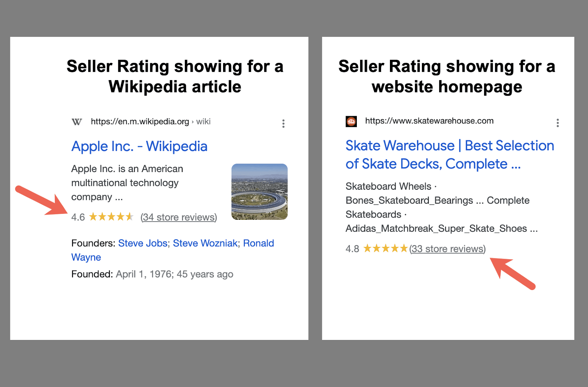
Task: Open the Apple Inc. Wikipedia article link
Action: click(140, 146)
